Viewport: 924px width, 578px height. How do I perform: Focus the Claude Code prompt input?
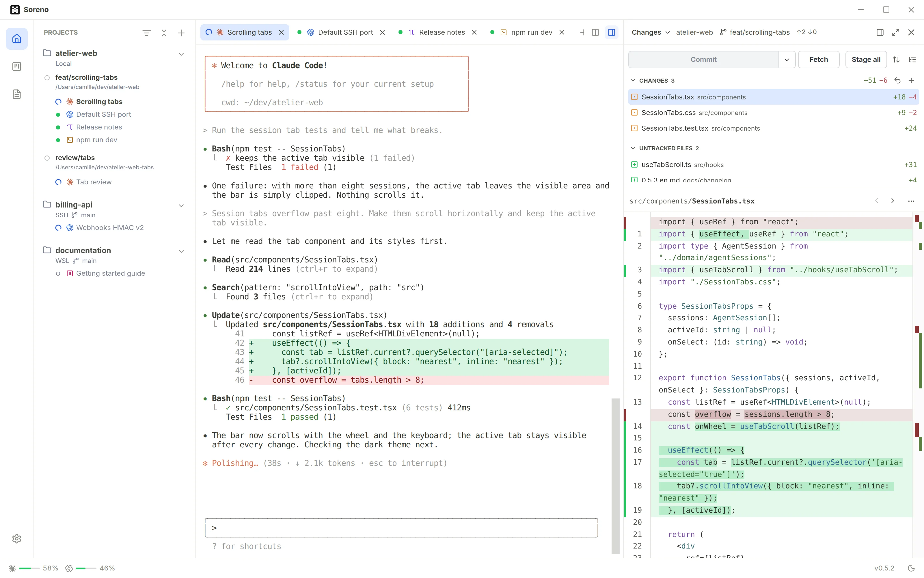click(x=401, y=528)
